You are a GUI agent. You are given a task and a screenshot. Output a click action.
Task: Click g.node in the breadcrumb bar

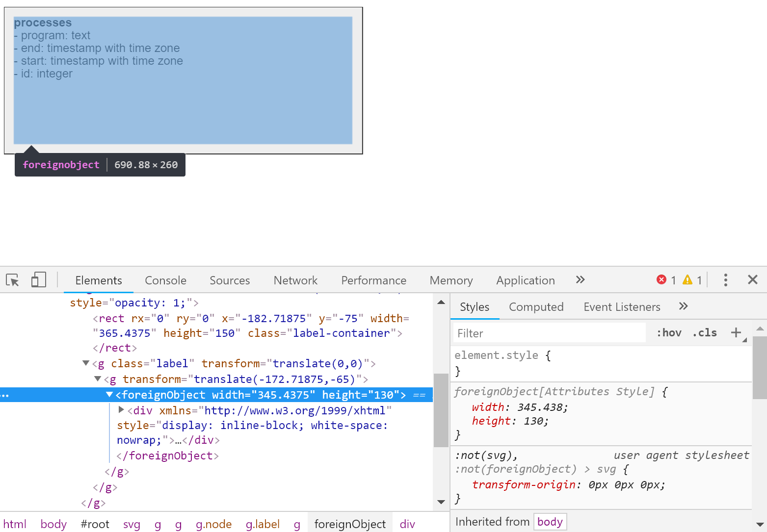pos(213,524)
